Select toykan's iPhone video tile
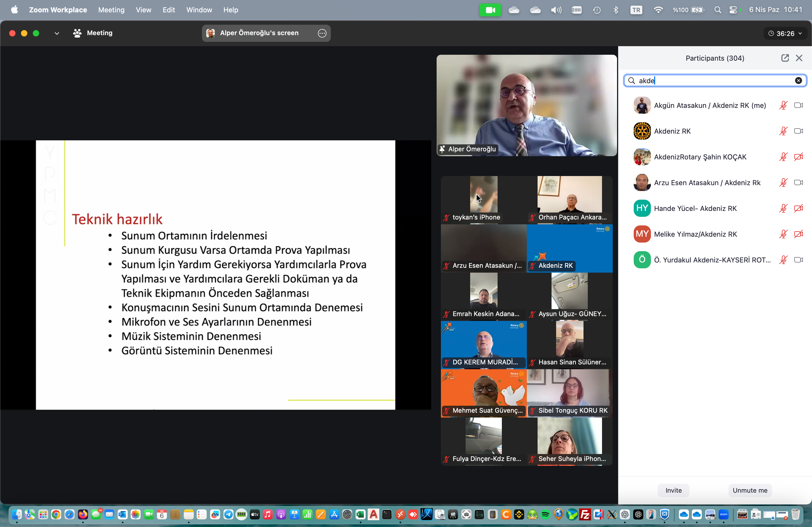Viewport: 812px width, 527px height. pyautogui.click(x=483, y=200)
